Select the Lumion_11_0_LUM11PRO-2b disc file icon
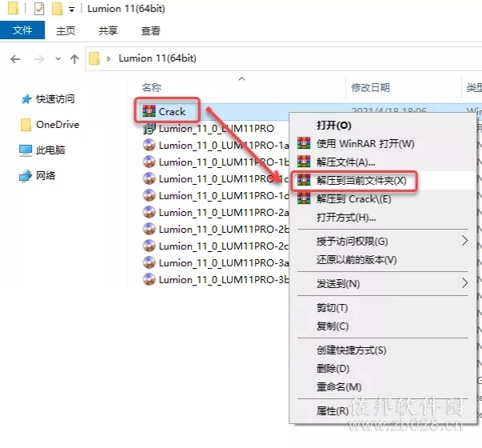This screenshot has width=482, height=448. coord(149,229)
